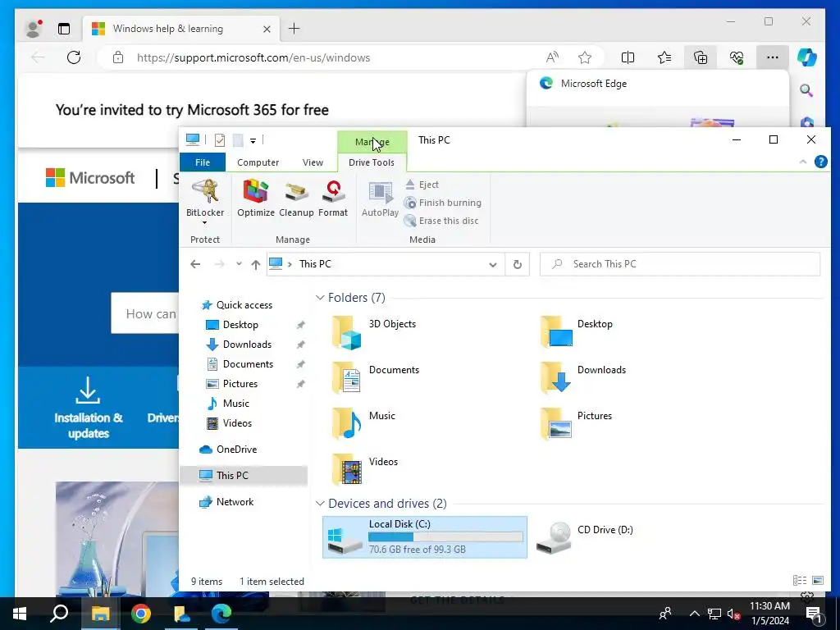Click the Optimize drive icon

click(x=256, y=199)
